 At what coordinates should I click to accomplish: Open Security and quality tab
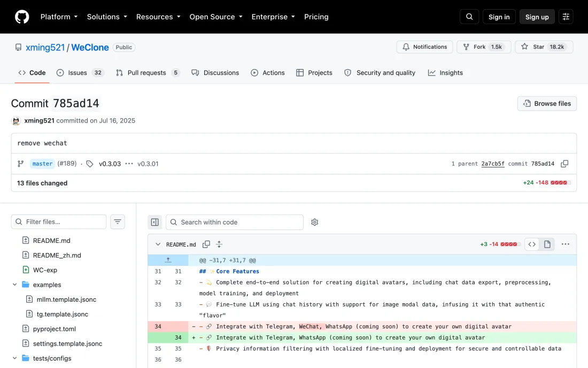click(x=380, y=73)
